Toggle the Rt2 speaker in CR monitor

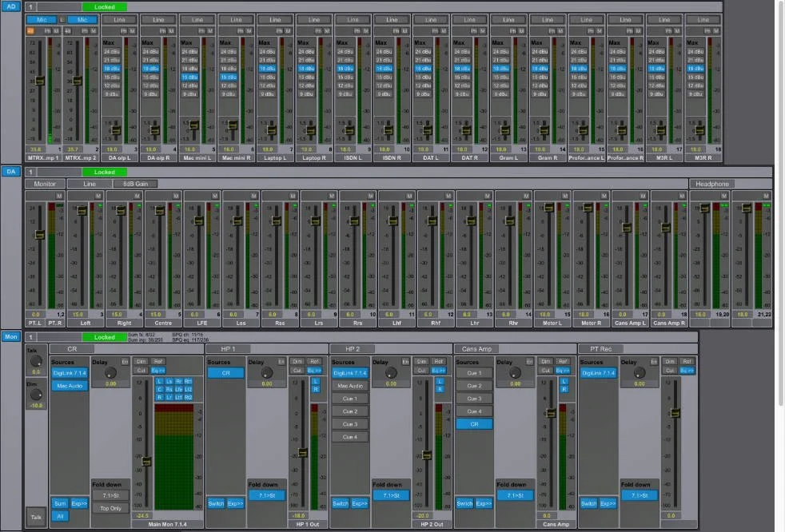(188, 397)
